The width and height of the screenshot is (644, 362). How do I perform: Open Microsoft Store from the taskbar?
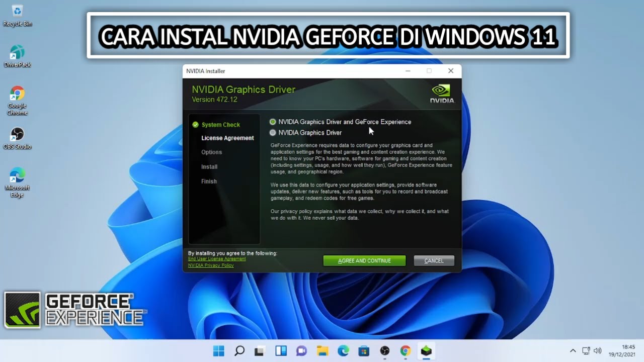click(x=364, y=351)
